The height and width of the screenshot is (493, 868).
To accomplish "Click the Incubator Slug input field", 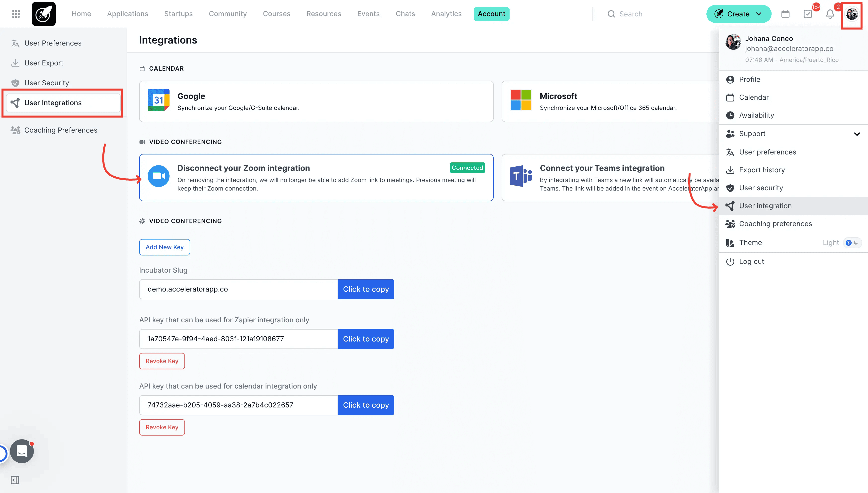I will [x=238, y=290].
